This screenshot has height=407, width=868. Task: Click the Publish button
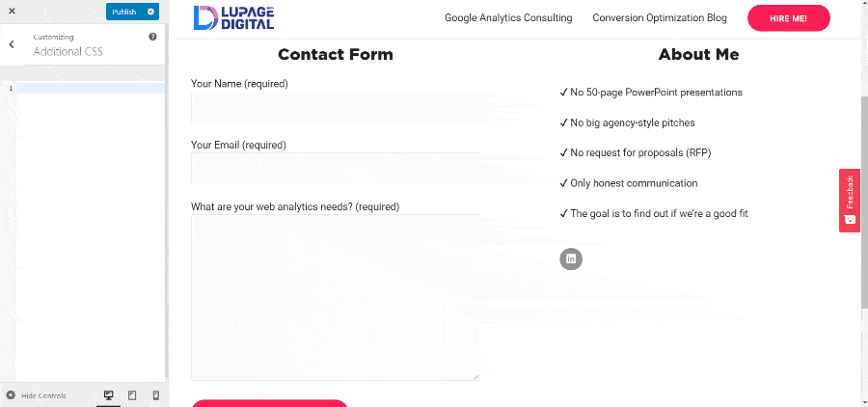click(x=124, y=12)
